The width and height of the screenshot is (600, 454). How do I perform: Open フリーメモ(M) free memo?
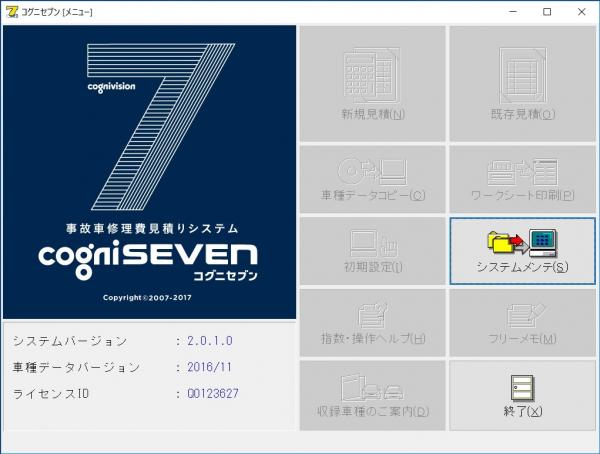(523, 323)
